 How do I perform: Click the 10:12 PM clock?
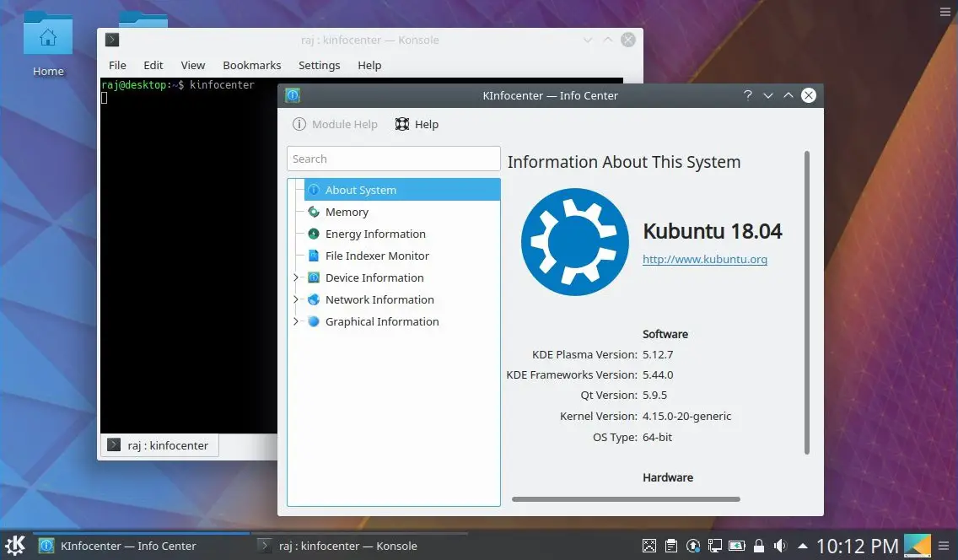click(x=857, y=546)
